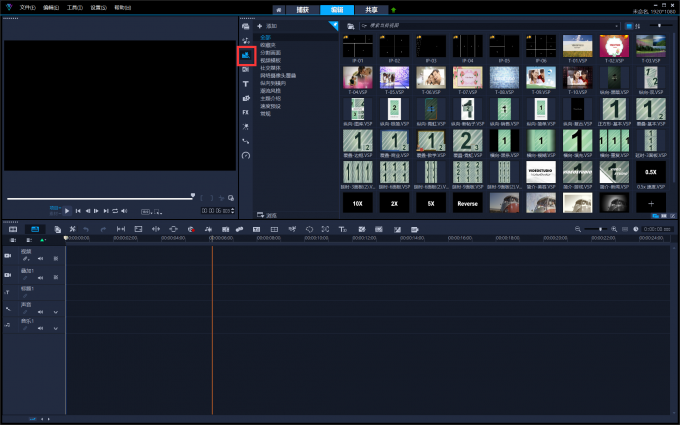The image size is (680, 425).
Task: Open the preview aspect ratio dropdown
Action: coord(146,212)
